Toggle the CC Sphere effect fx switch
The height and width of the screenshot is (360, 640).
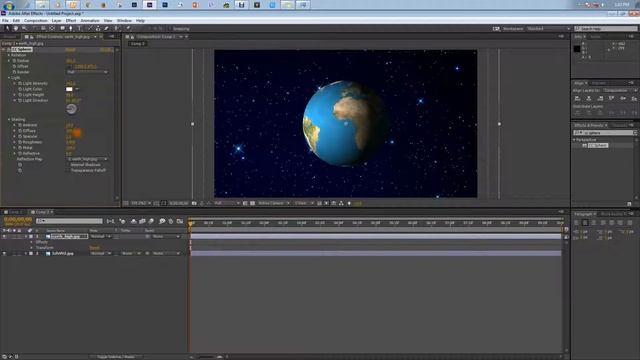coord(8,49)
